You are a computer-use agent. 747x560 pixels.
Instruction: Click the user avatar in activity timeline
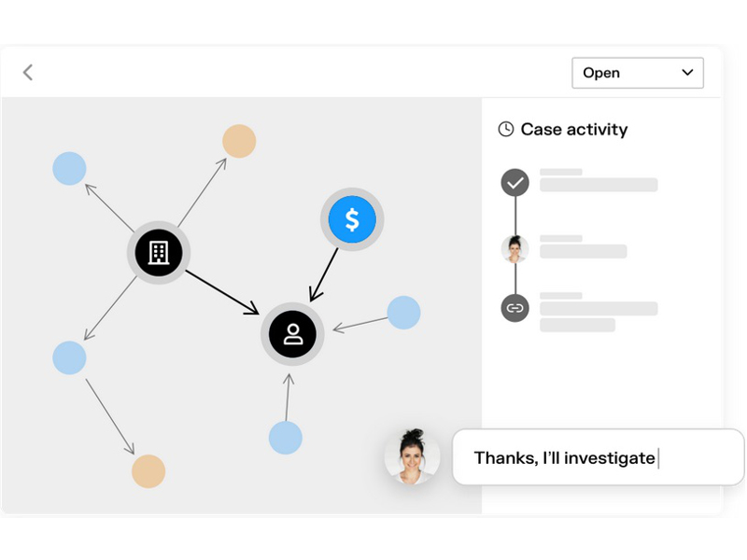click(x=514, y=248)
